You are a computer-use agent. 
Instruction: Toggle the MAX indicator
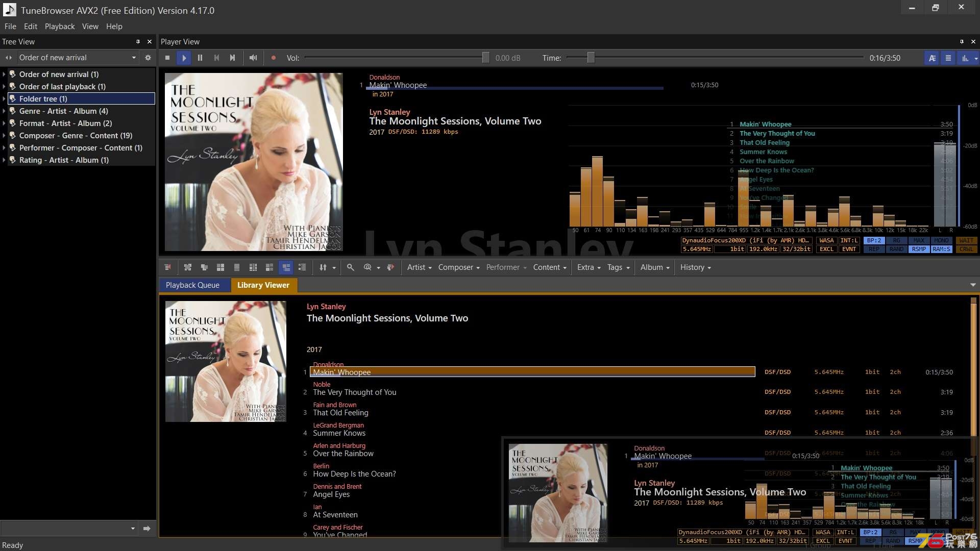(919, 241)
